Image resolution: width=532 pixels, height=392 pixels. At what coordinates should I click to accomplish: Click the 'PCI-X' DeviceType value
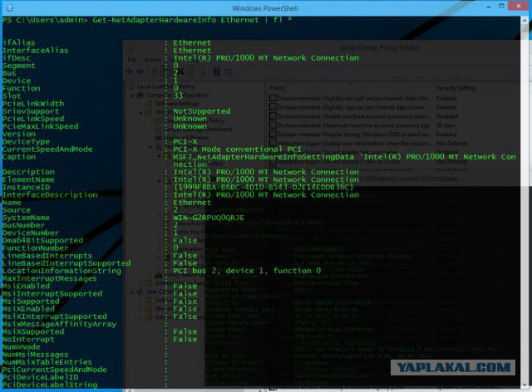pyautogui.click(x=185, y=142)
